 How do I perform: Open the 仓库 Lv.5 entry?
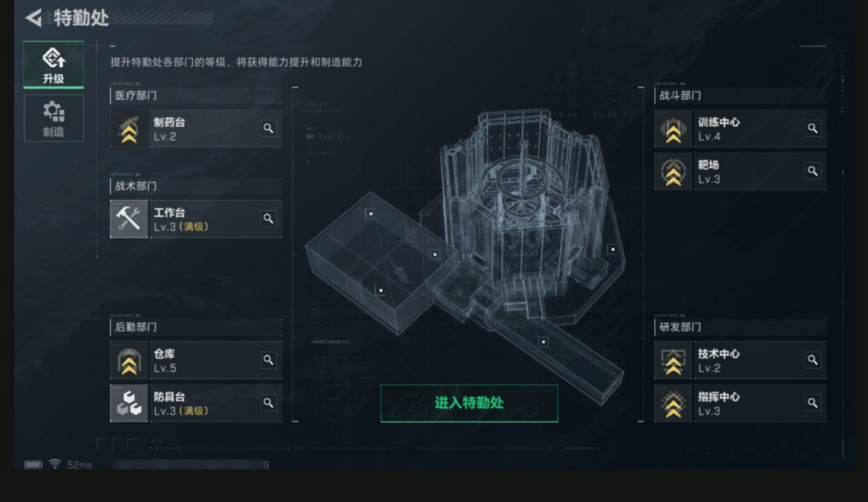(197, 361)
